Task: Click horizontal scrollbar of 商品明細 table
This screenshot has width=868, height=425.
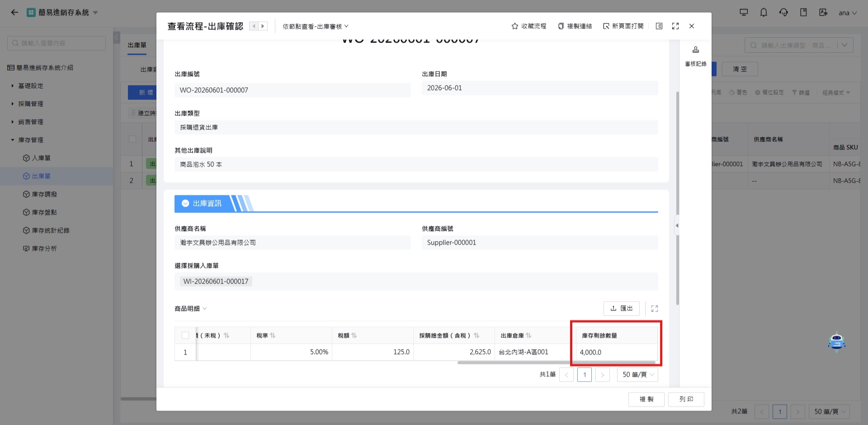Action: tap(556, 362)
